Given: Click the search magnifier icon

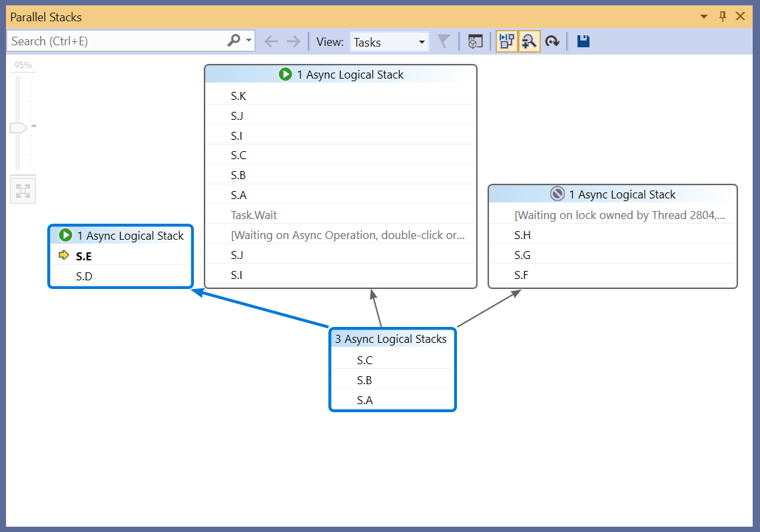Looking at the screenshot, I should 233,41.
